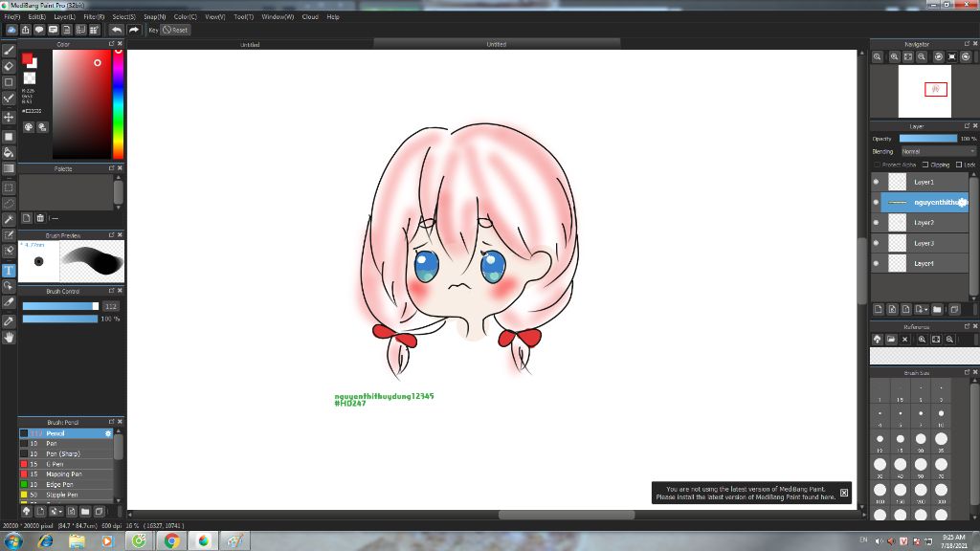Toggle the Protect Alpha checkbox
Screen dimensions: 980x551
(x=877, y=165)
